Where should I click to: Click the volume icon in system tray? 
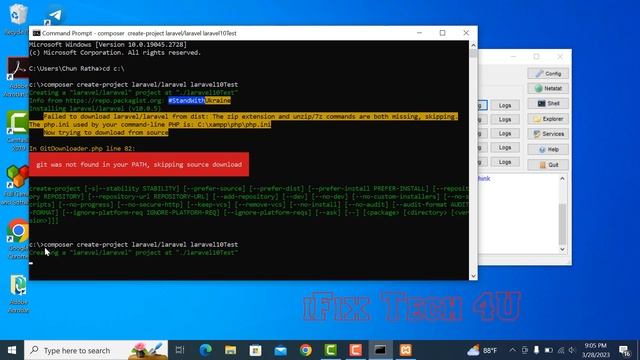click(572, 350)
